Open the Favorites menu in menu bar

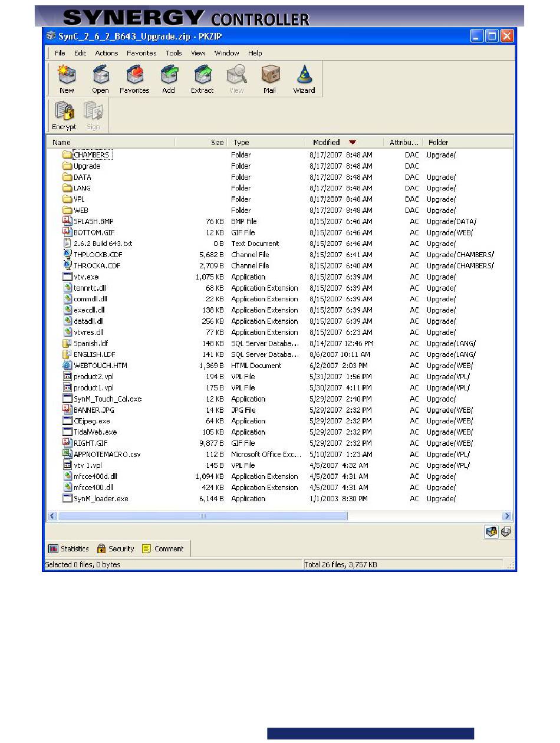coord(141,53)
